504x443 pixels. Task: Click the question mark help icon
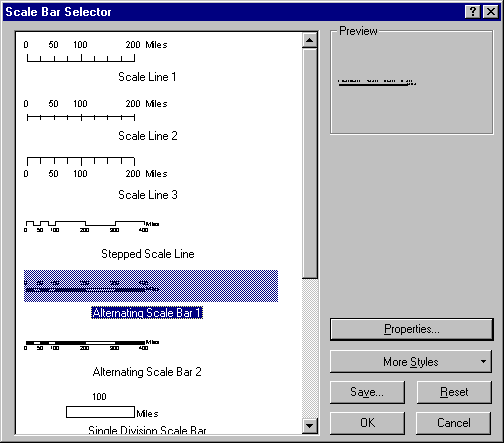click(x=473, y=12)
